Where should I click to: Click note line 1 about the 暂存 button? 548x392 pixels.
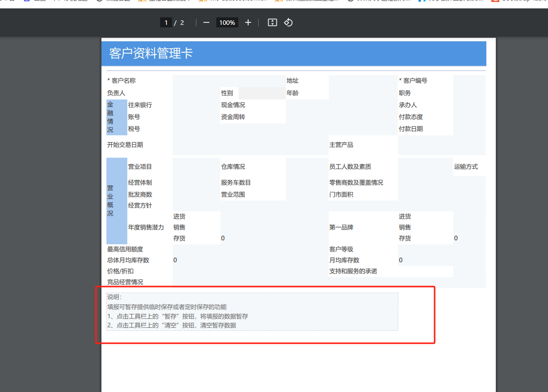(x=178, y=316)
